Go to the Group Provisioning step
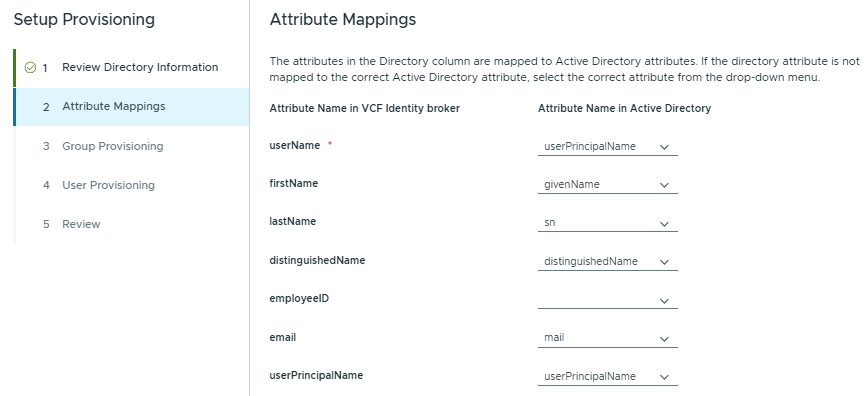Image resolution: width=864 pixels, height=396 pixels. point(131,146)
